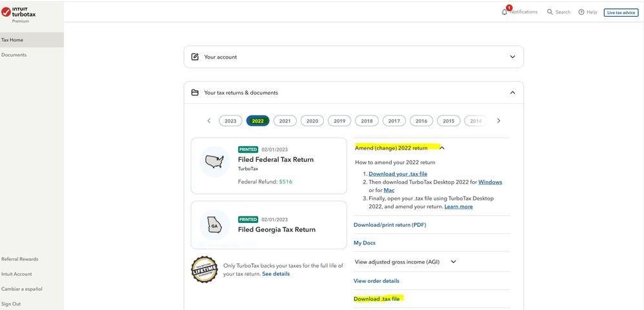
Task: Click the Search label
Action: click(x=563, y=12)
